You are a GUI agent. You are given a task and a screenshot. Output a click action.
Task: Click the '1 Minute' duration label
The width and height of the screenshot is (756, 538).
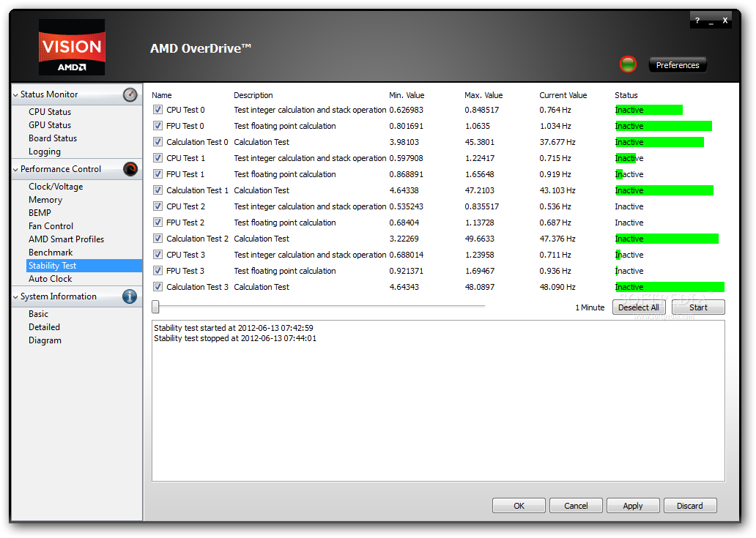[590, 307]
